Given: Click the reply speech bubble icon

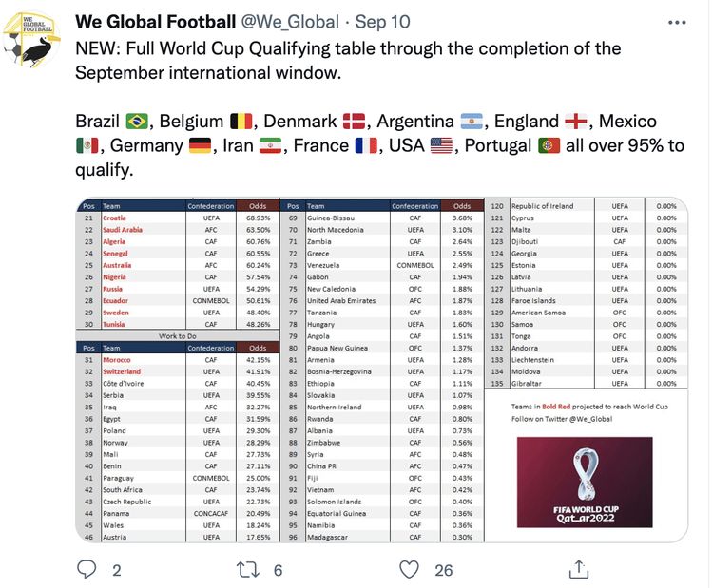Looking at the screenshot, I should click(x=87, y=568).
